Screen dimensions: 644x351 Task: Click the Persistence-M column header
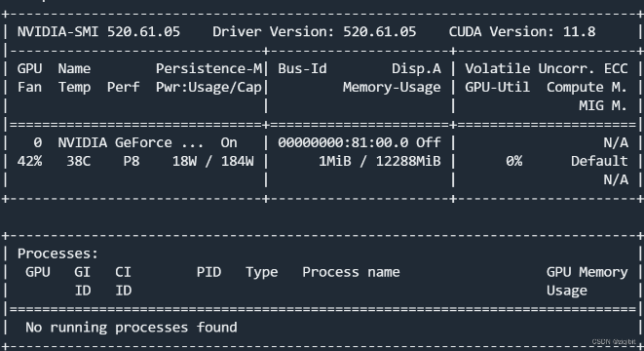click(x=208, y=68)
